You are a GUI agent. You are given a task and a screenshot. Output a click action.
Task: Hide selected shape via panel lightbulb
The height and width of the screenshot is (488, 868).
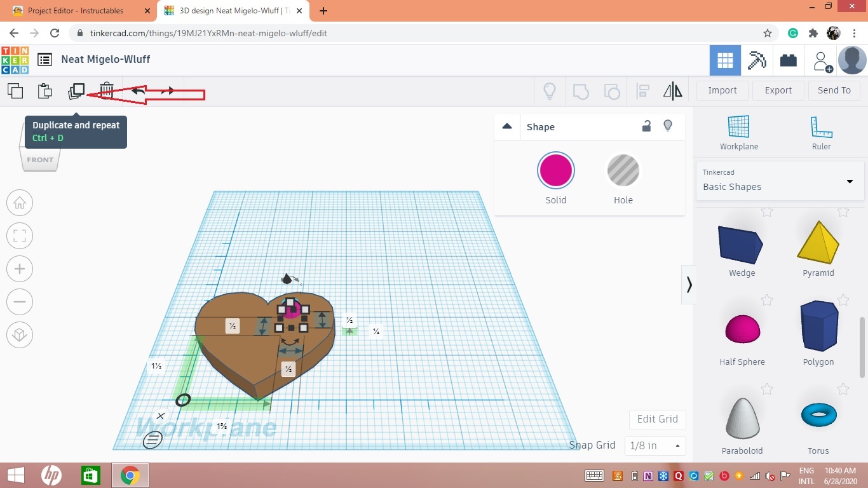[x=668, y=126]
